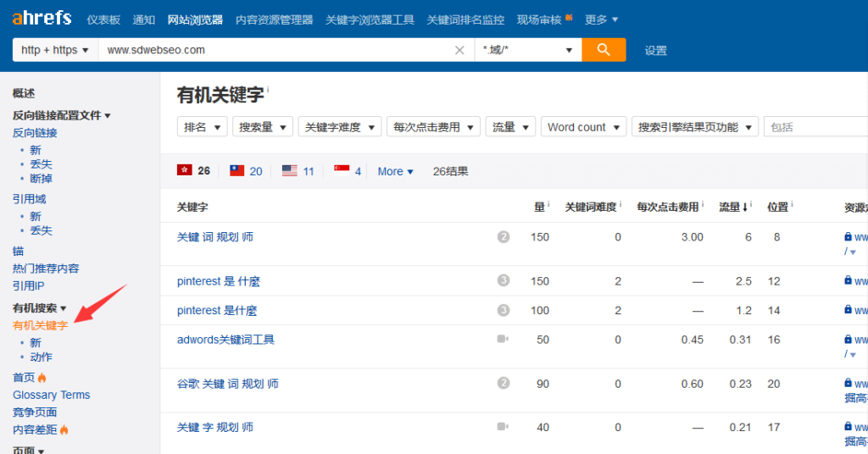This screenshot has width=868, height=454.
Task: Select the United States flag filter
Action: [298, 171]
